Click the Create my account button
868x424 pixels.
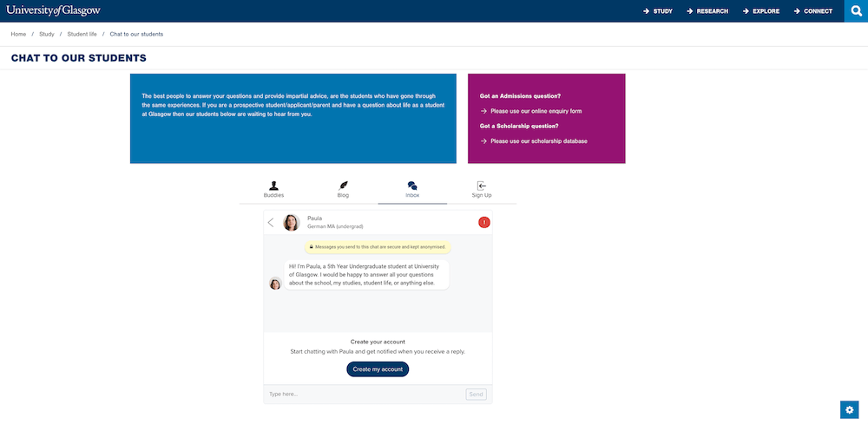(x=378, y=369)
